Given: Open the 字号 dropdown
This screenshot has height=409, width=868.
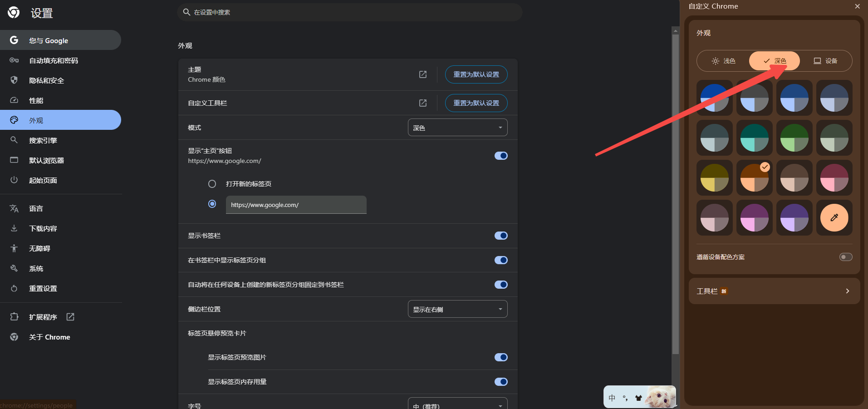Looking at the screenshot, I should tap(457, 404).
